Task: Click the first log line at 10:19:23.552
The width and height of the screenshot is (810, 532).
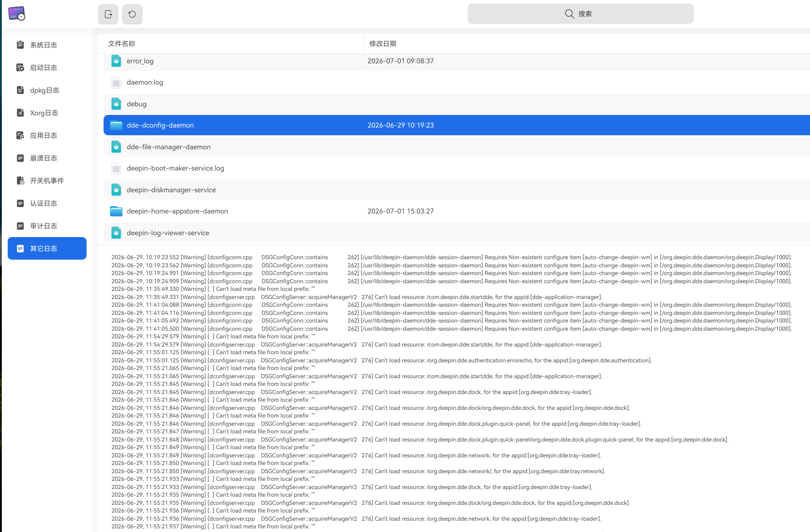Action: pyautogui.click(x=451, y=257)
